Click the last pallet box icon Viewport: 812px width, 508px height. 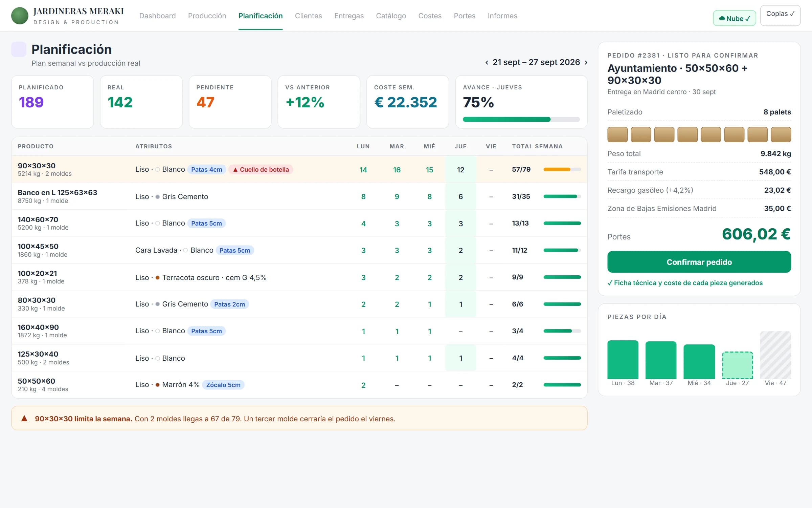pyautogui.click(x=781, y=134)
